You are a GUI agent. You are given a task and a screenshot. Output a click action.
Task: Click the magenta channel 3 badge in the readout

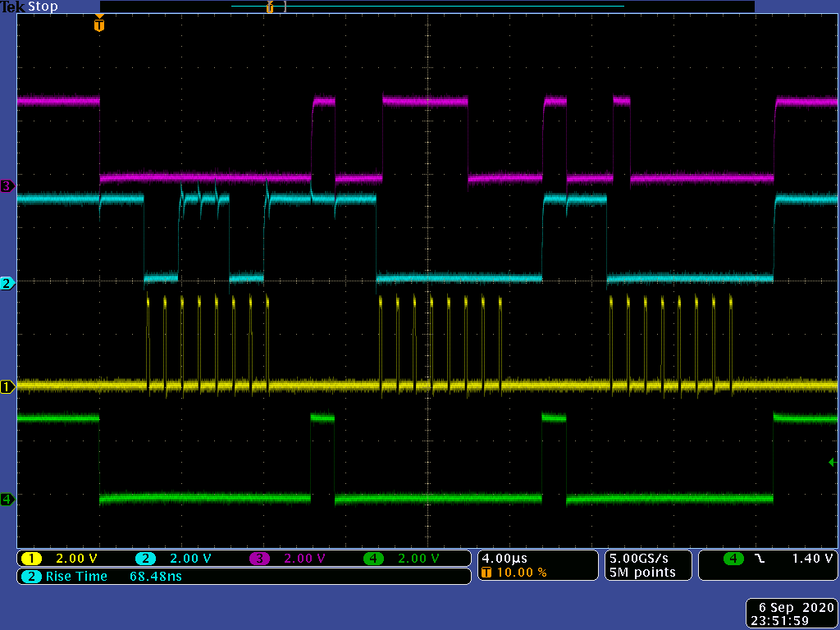260,559
